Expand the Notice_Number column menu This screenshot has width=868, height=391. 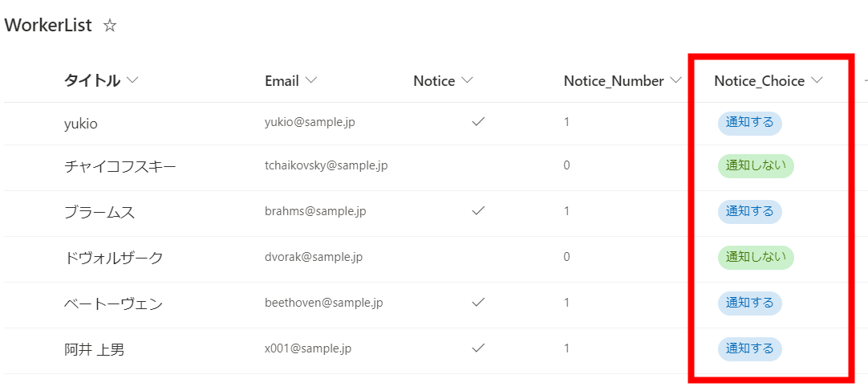[675, 80]
